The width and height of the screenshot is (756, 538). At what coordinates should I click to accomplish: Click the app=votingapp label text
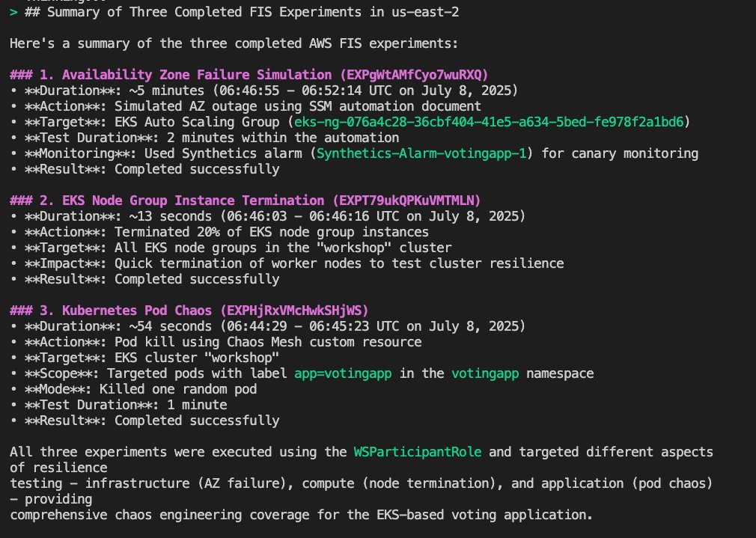tap(343, 373)
